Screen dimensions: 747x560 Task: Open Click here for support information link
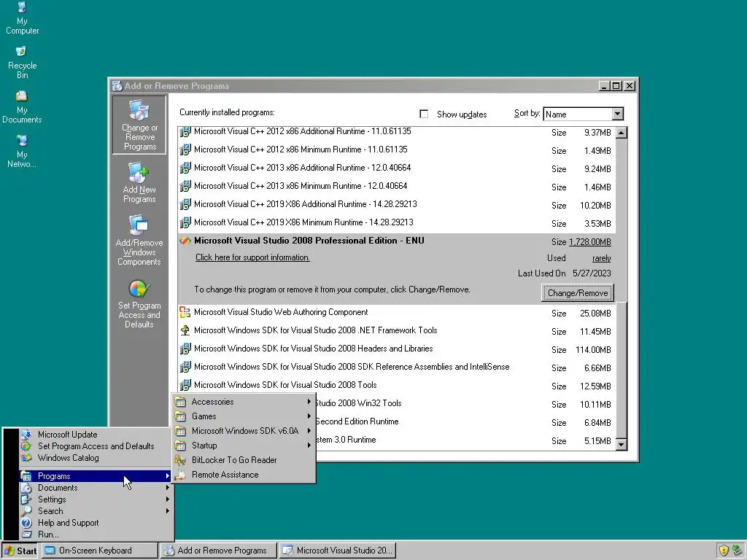point(252,257)
